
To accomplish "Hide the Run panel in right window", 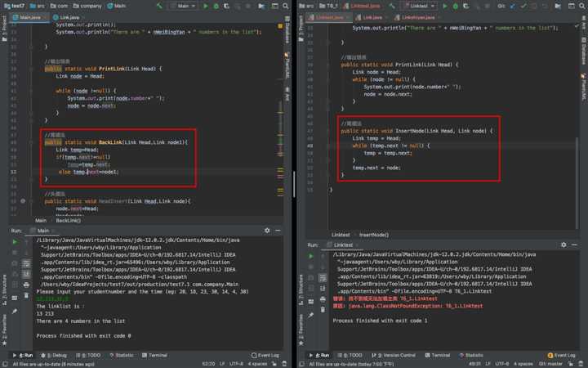I will click(x=574, y=245).
